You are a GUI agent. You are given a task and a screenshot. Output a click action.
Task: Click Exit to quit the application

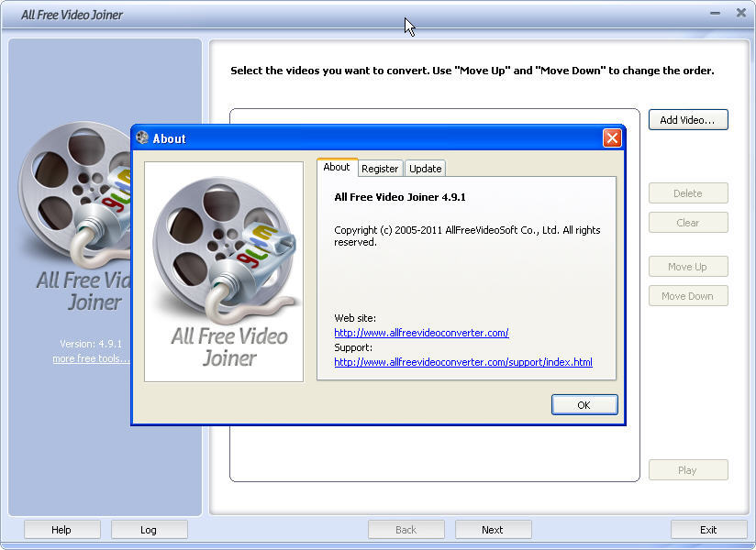tap(708, 529)
